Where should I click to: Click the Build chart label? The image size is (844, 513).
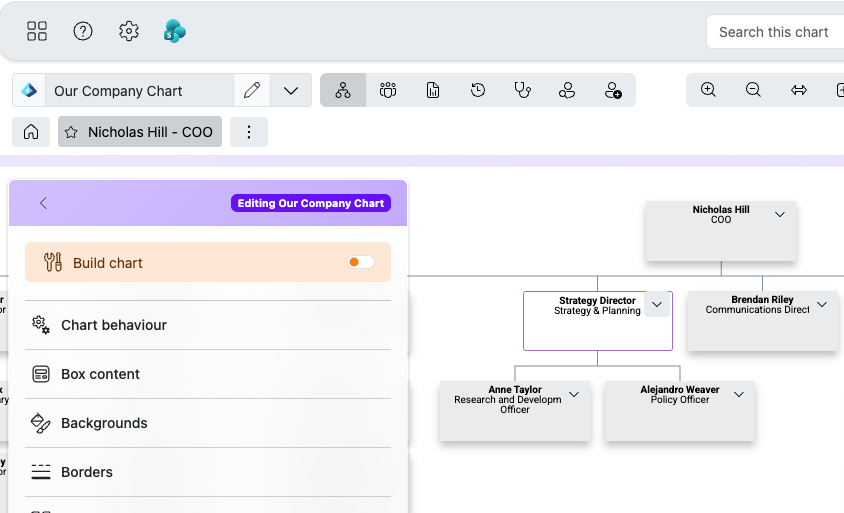(108, 263)
